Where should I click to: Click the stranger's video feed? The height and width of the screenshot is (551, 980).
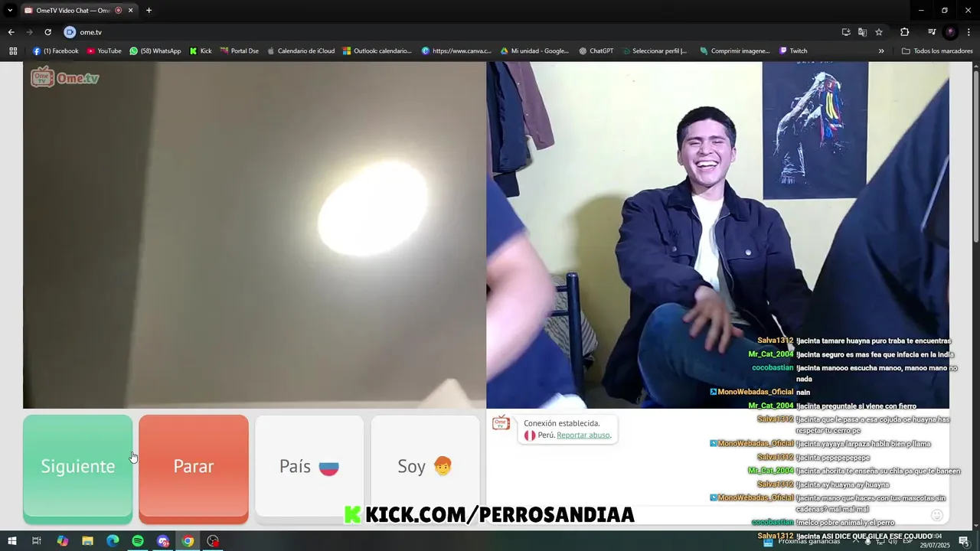(x=717, y=235)
